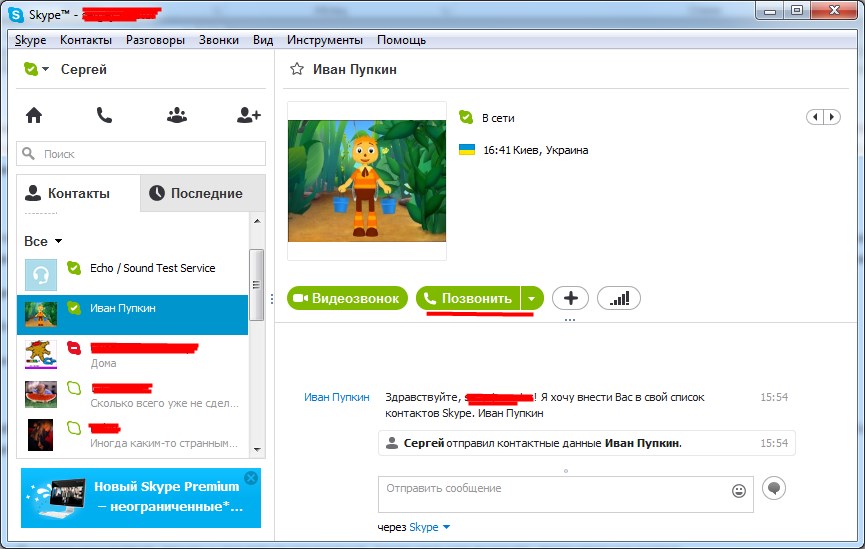This screenshot has width=865, height=549.
Task: Click the Позвонить call button
Action: pos(468,299)
